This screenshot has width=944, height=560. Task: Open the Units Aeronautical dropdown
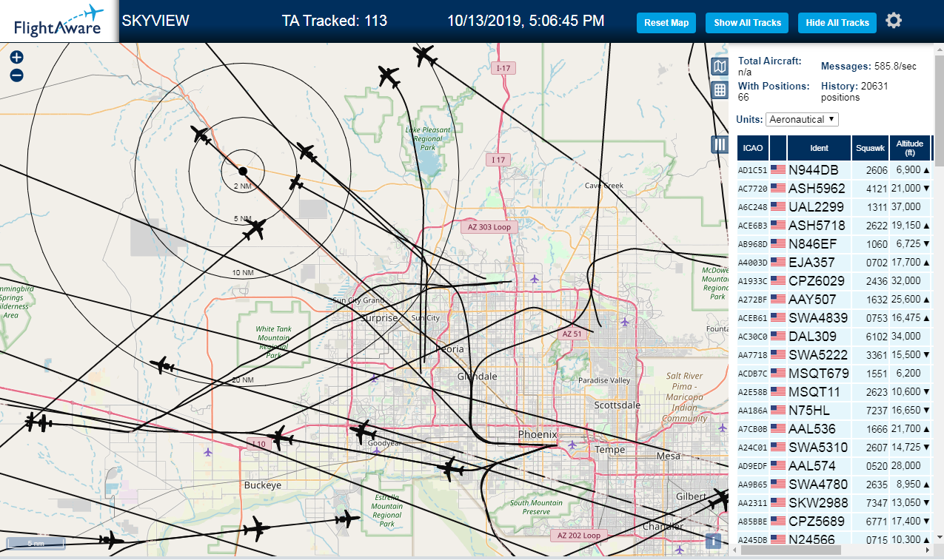[803, 119]
